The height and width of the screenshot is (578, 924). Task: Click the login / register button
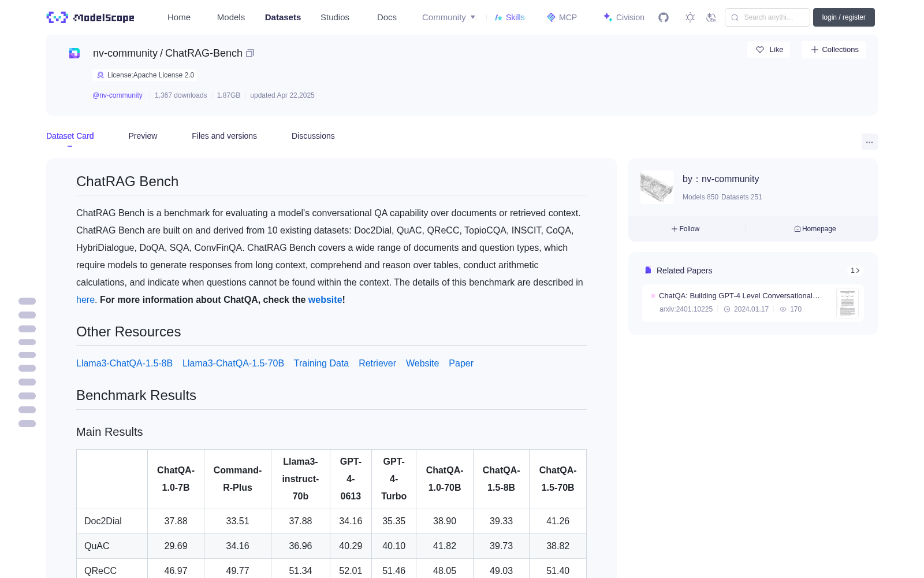844,17
